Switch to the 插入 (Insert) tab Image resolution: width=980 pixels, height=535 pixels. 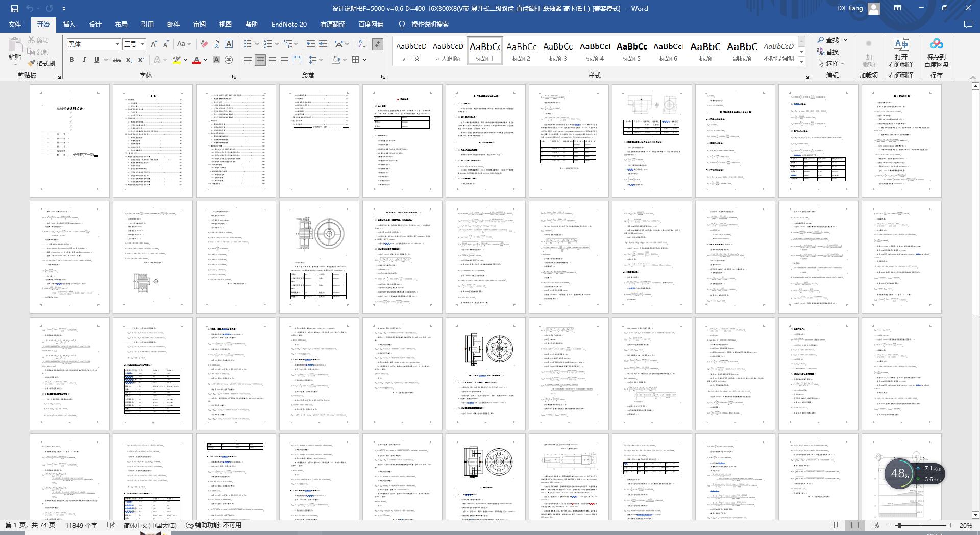[x=69, y=24]
